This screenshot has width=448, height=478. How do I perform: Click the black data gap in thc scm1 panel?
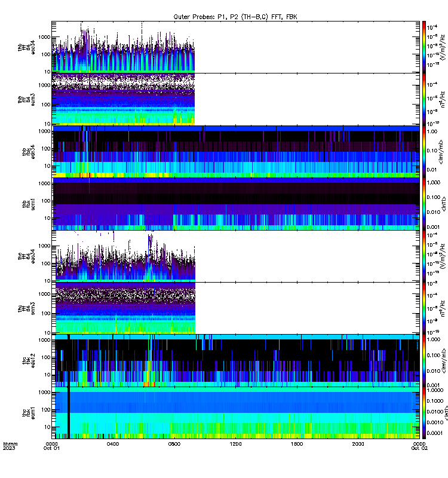click(69, 413)
